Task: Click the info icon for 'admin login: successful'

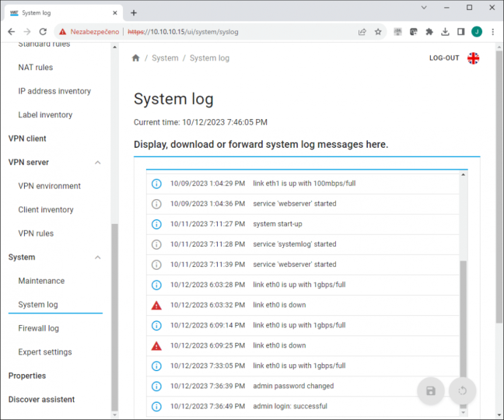Action: 156,407
